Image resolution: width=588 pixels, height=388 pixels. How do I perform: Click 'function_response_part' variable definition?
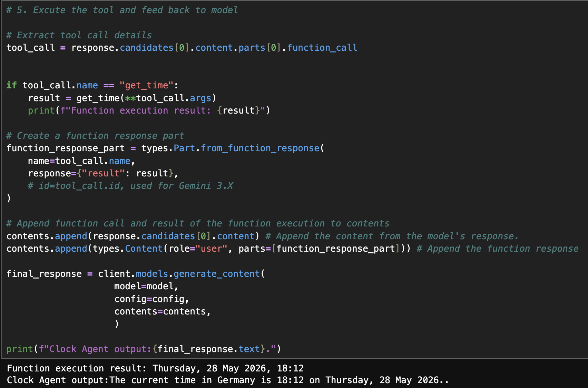(x=66, y=148)
